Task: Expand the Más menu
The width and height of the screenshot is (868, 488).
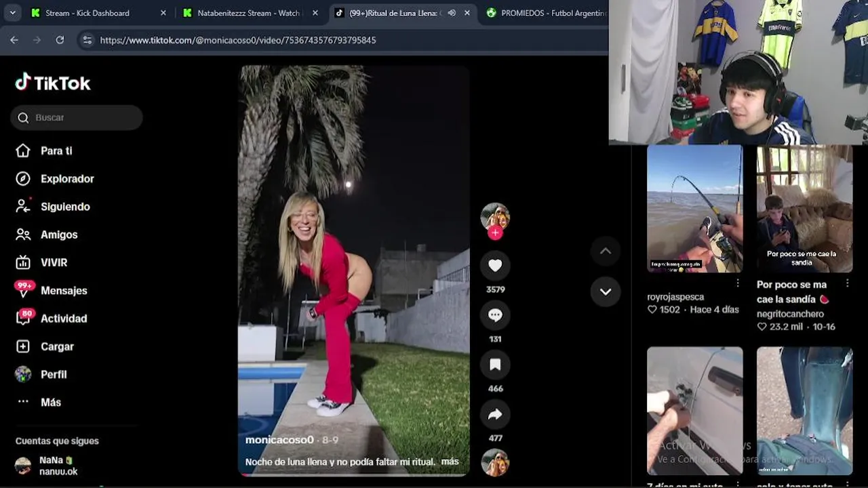Action: pos(51,402)
